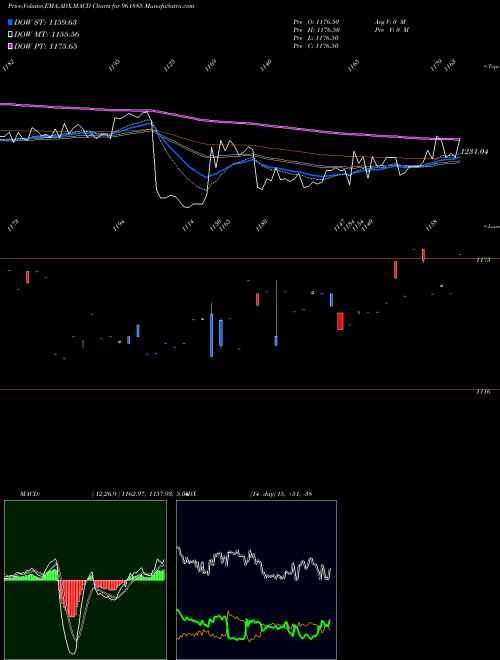Click the 1173 lows value label
This screenshot has width=500, height=660.
[13, 225]
